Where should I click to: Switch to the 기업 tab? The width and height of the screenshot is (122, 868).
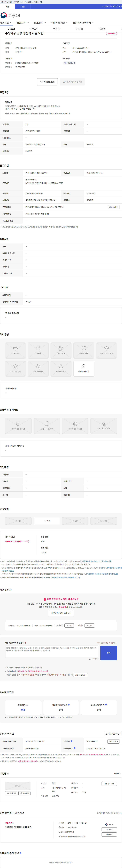pyautogui.click(x=23, y=7)
